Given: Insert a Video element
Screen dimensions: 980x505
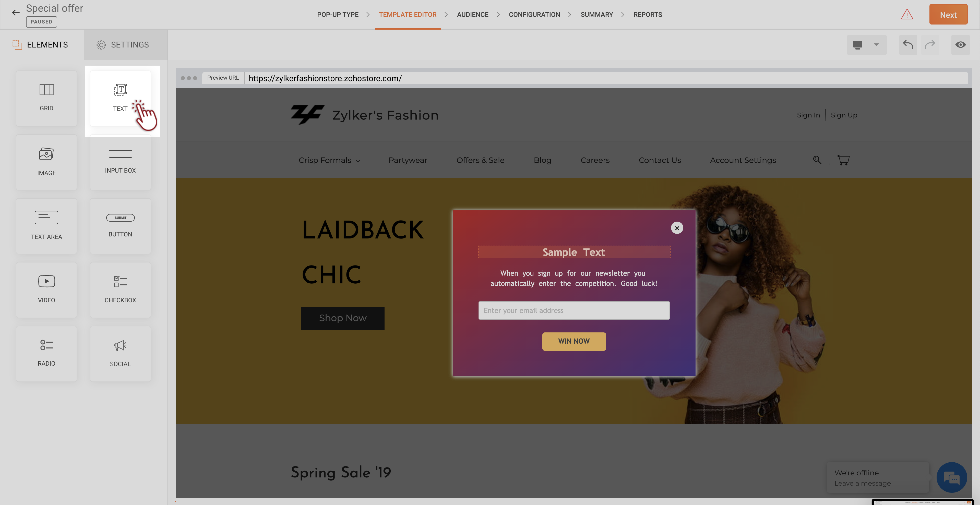Looking at the screenshot, I should click(x=46, y=290).
